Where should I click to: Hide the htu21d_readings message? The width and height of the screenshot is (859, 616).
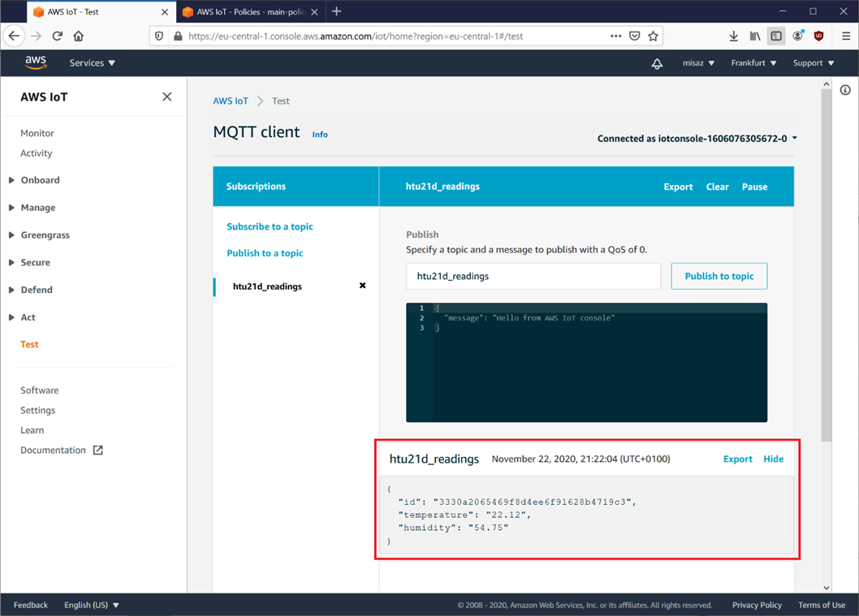coord(774,459)
